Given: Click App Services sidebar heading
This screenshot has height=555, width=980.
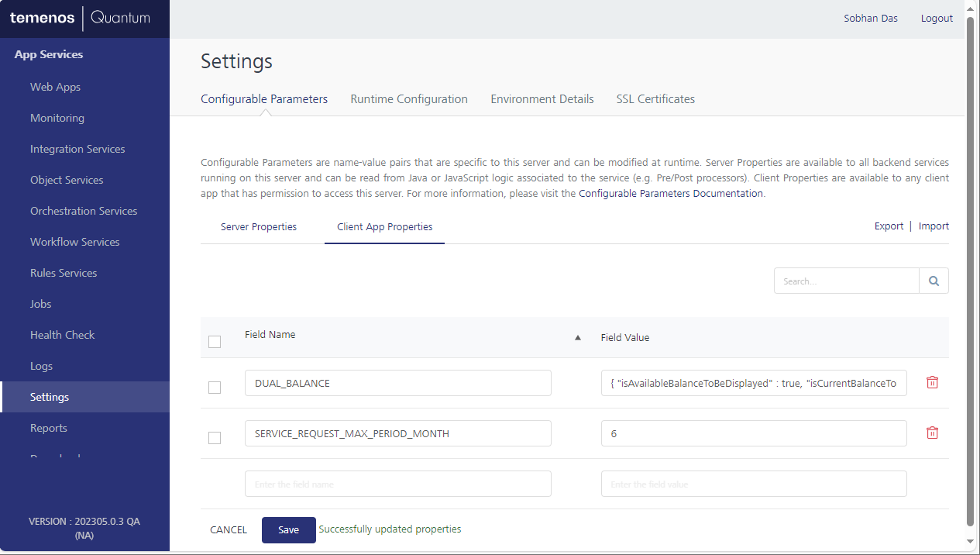Looking at the screenshot, I should pos(49,54).
